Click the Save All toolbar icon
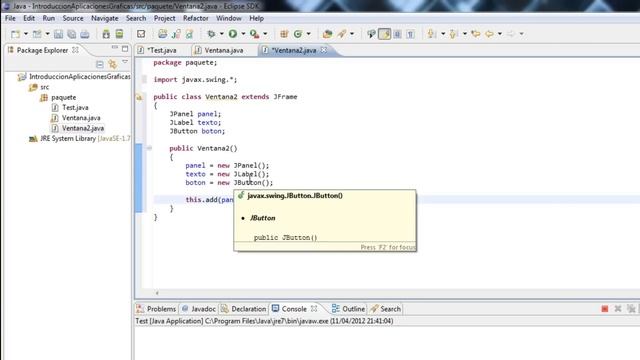Screen dimensions: 640x360 pos(71,34)
